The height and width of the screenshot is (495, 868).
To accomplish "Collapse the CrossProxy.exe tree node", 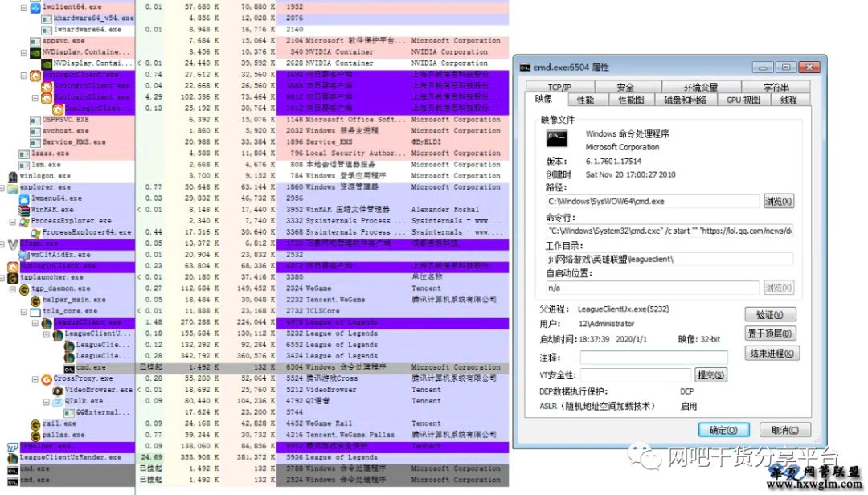I will (x=35, y=379).
